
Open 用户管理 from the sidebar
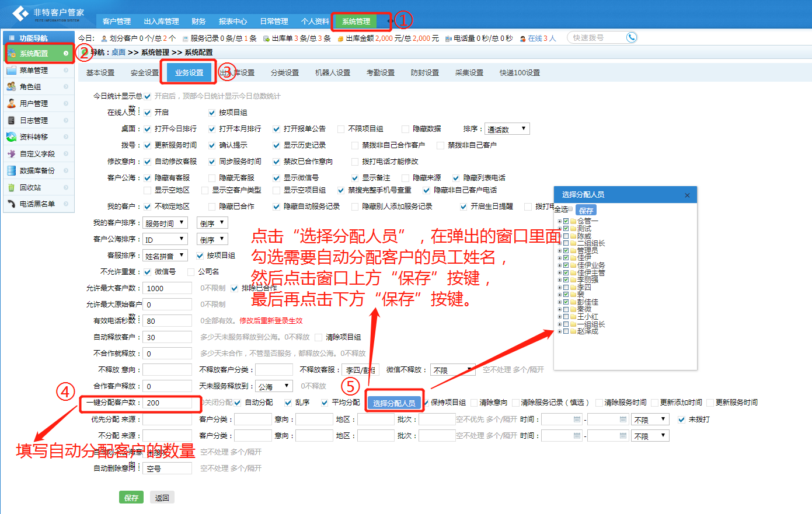(34, 104)
